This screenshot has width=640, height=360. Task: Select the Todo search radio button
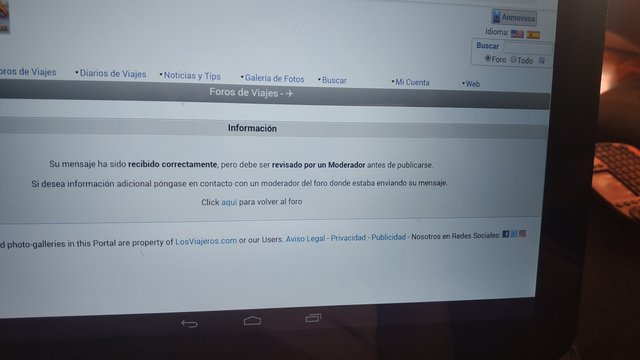click(513, 60)
